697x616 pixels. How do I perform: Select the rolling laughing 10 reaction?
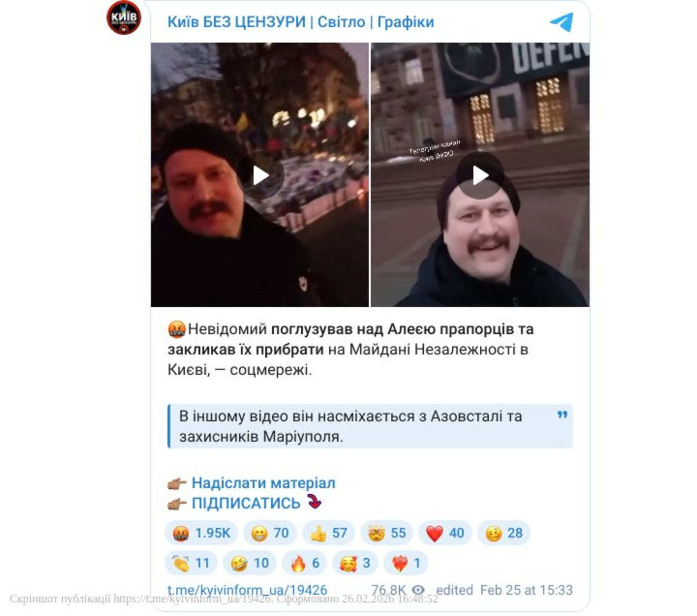click(250, 563)
